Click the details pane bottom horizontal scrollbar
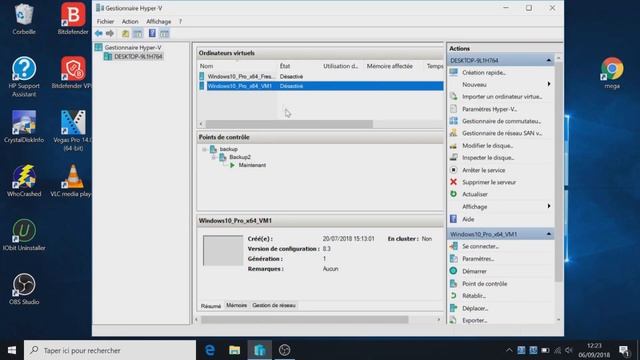 pyautogui.click(x=304, y=320)
